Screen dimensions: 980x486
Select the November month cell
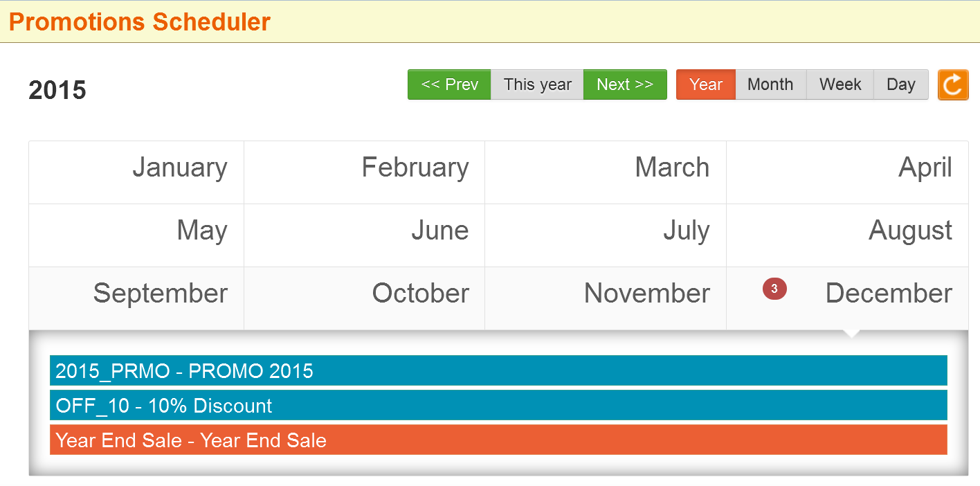(x=606, y=298)
